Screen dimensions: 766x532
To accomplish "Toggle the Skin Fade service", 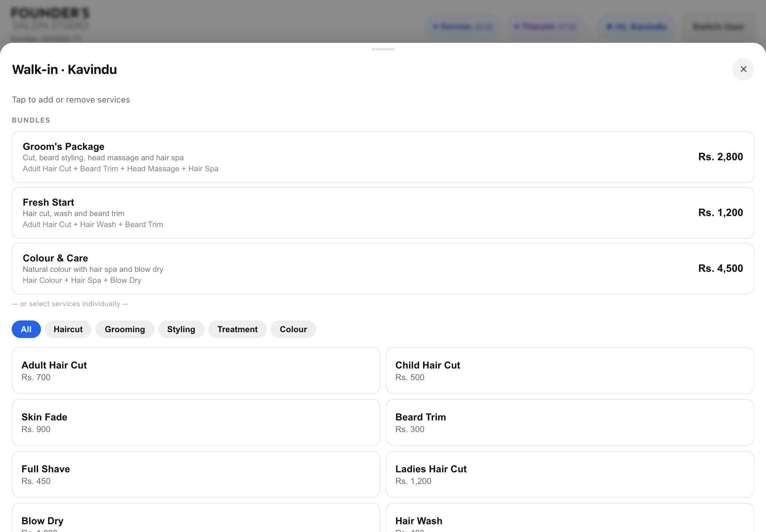I will [196, 423].
